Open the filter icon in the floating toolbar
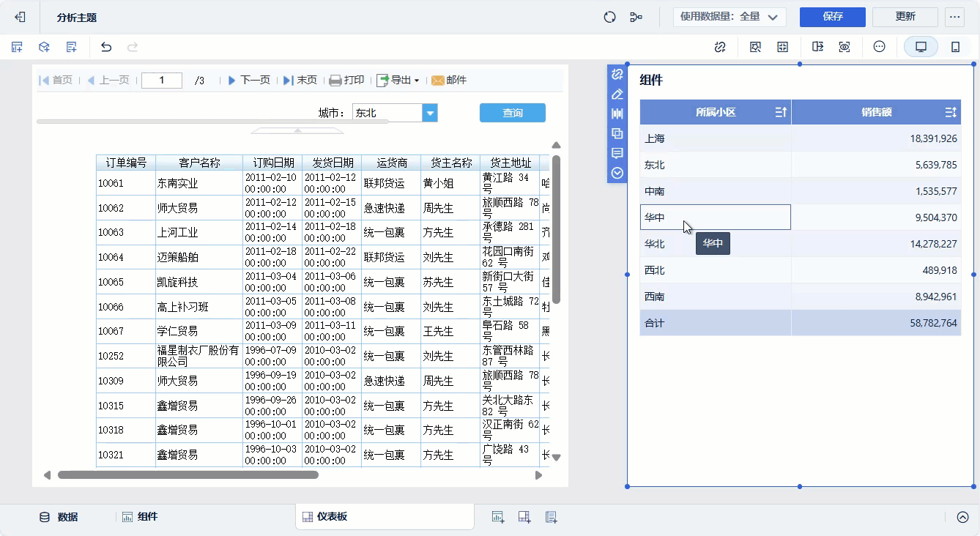 [617, 113]
